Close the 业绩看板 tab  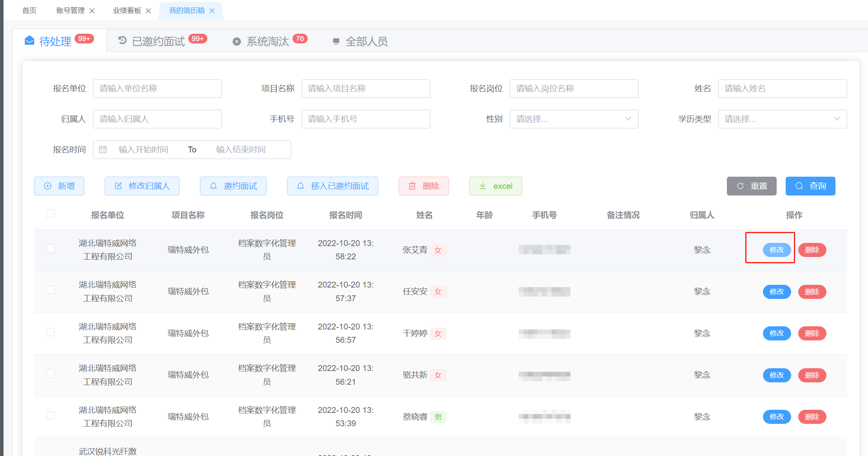[x=149, y=11]
